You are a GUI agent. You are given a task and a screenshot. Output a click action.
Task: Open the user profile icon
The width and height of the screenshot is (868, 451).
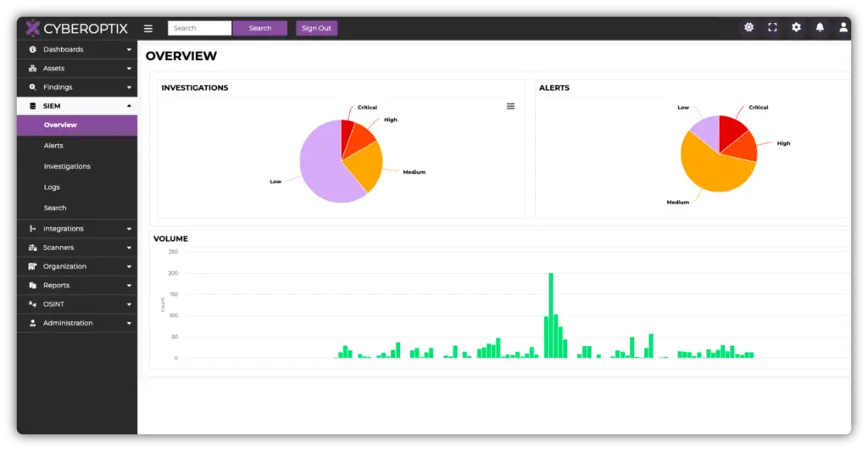point(843,27)
